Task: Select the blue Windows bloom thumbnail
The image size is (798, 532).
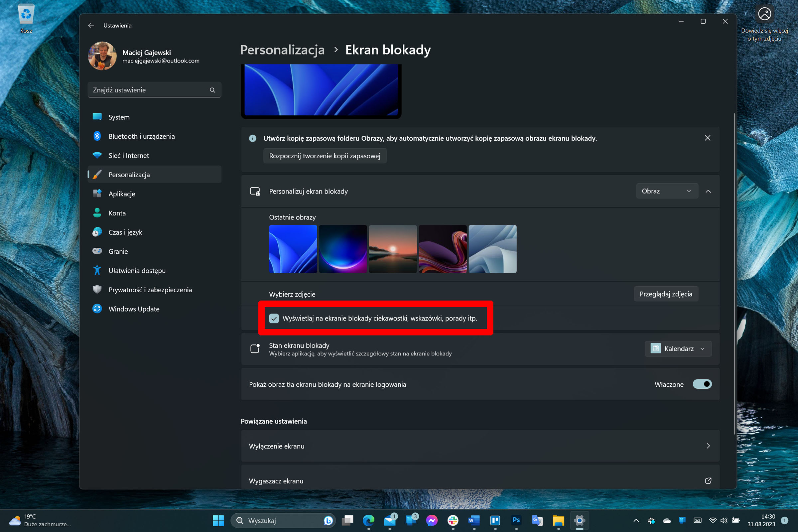Action: (x=293, y=249)
